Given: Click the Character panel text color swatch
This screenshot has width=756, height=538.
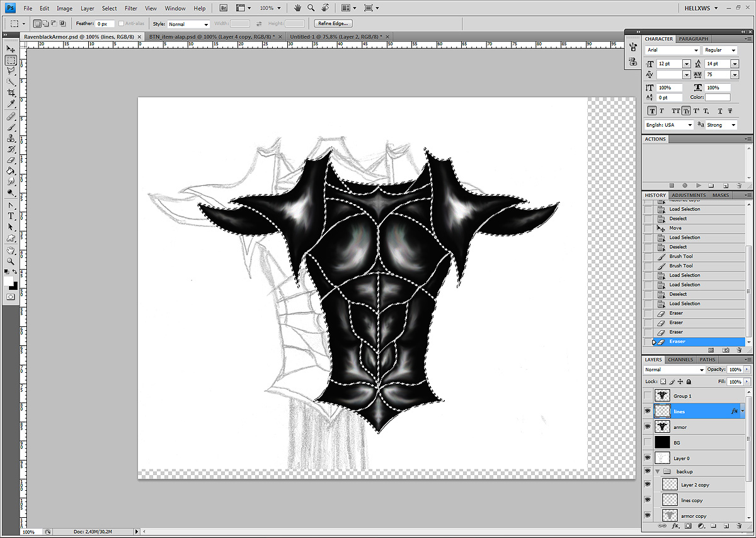Looking at the screenshot, I should (718, 98).
